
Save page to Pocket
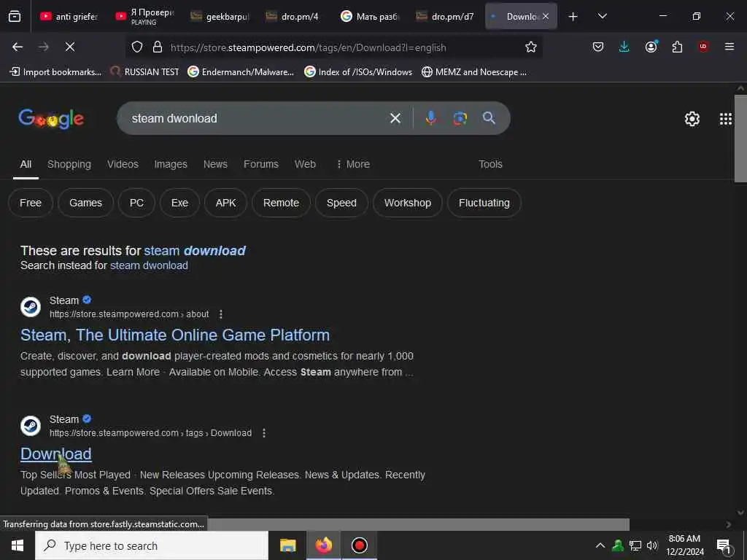(598, 47)
